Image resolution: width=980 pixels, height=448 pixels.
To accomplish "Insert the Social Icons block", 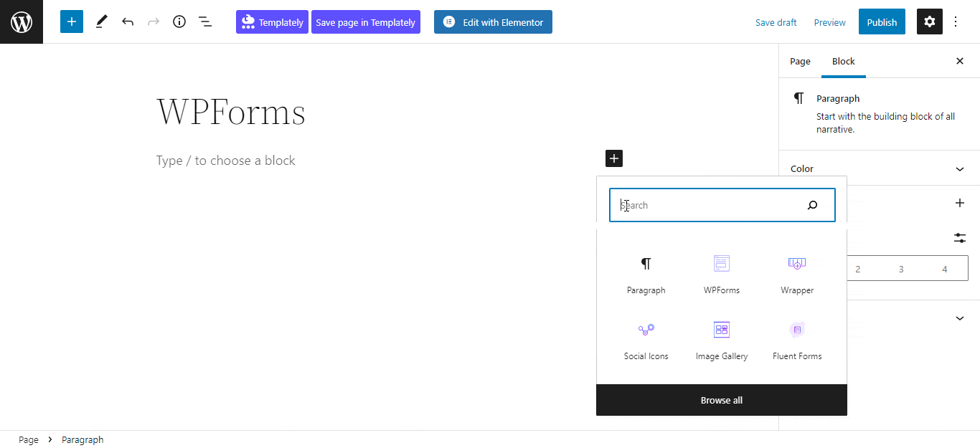I will pos(646,340).
